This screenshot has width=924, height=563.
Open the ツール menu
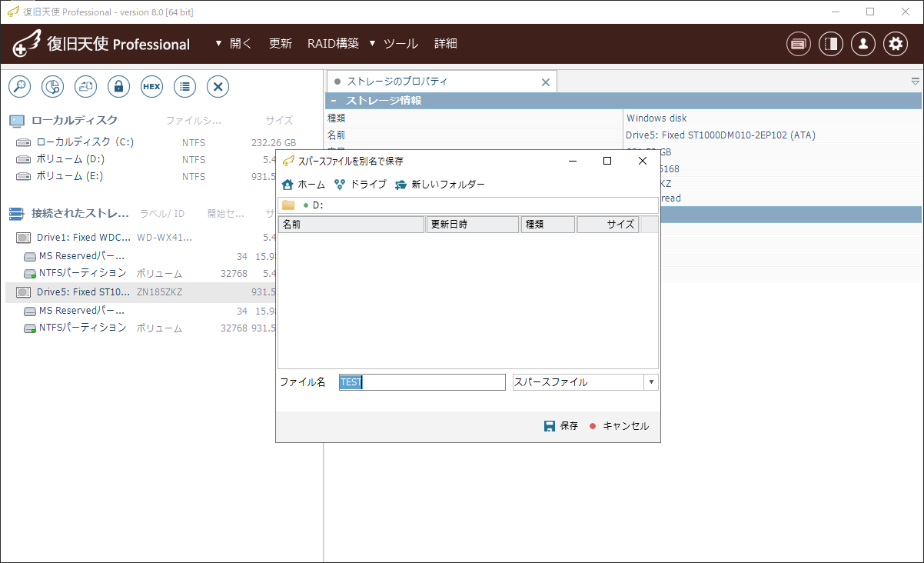(401, 44)
